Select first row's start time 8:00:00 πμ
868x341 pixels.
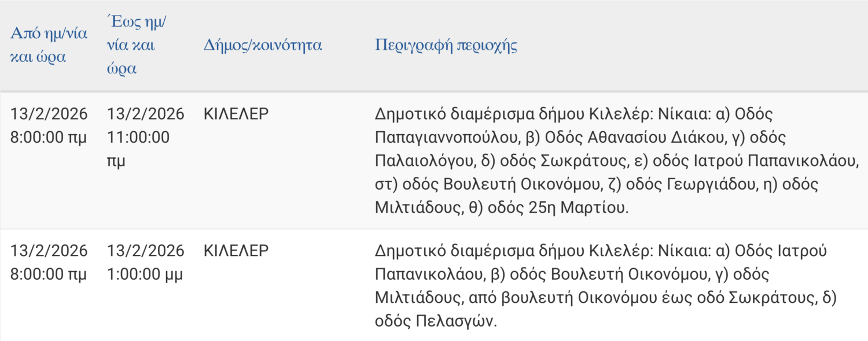click(x=49, y=138)
